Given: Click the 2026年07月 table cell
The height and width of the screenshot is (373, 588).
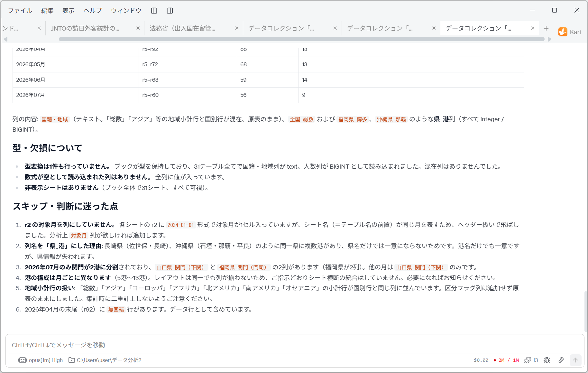Looking at the screenshot, I should [76, 95].
